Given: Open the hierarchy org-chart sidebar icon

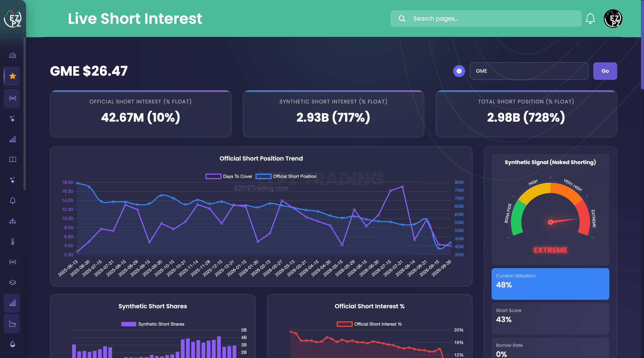Looking at the screenshot, I should coord(13,221).
